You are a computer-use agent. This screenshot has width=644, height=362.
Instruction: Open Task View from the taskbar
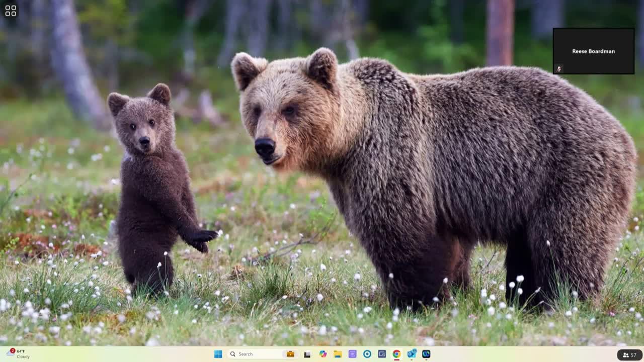(x=307, y=354)
